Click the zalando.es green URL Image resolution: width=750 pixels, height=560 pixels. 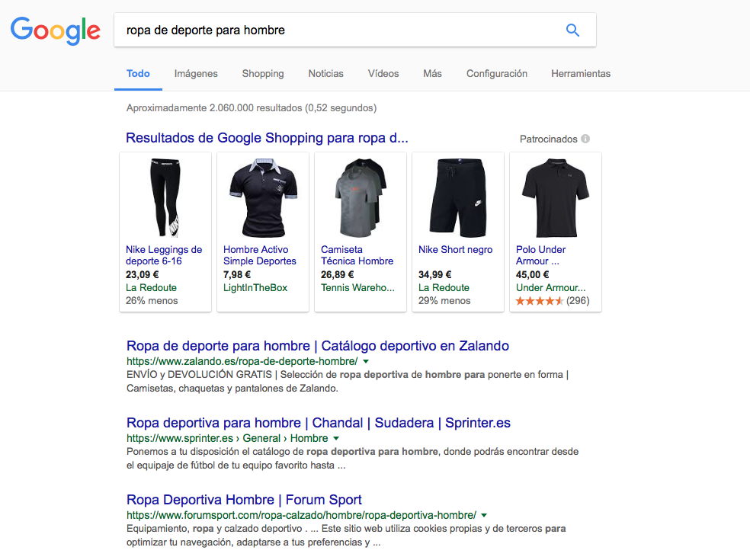tap(242, 362)
